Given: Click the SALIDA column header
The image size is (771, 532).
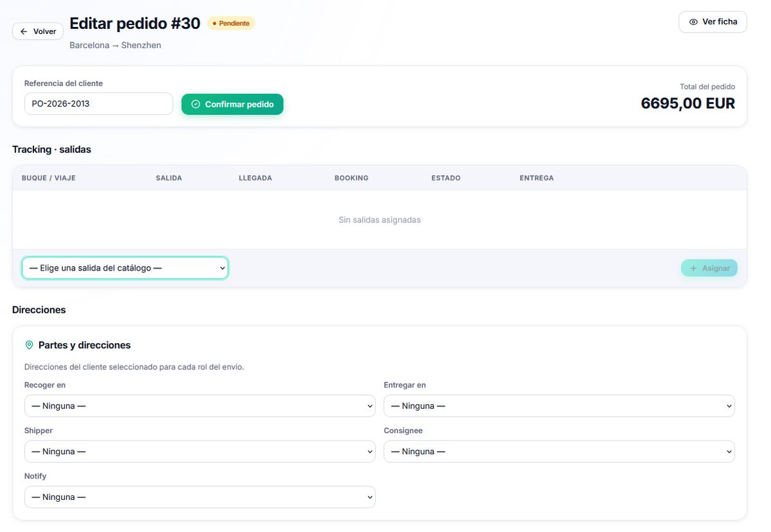Looking at the screenshot, I should click(x=169, y=178).
